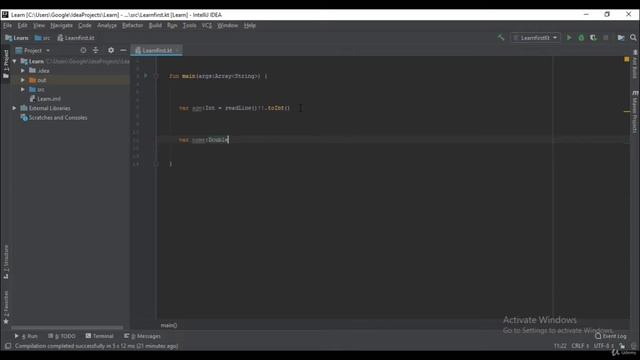Image resolution: width=640 pixels, height=360 pixels.
Task: Open the Maven Projects side panel
Action: pyautogui.click(x=635, y=111)
